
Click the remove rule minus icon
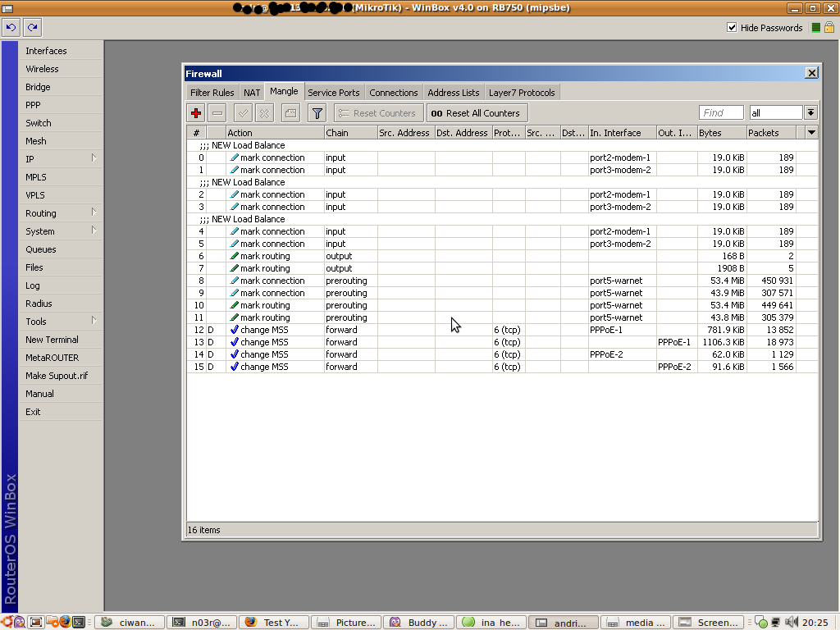(217, 113)
